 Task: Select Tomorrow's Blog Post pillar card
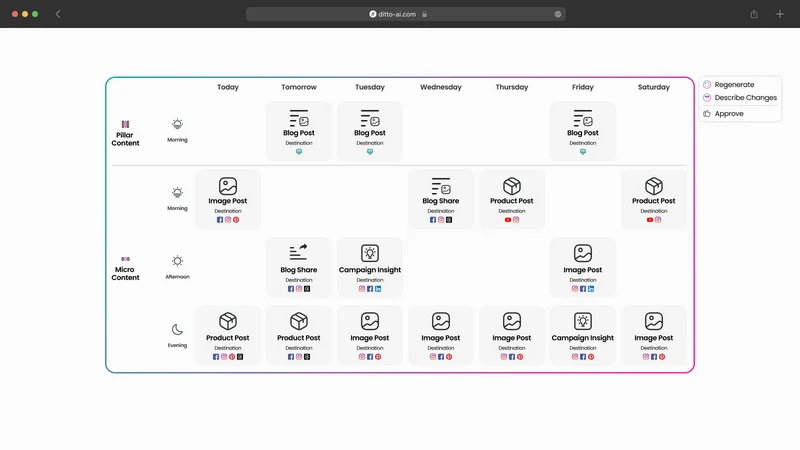298,131
